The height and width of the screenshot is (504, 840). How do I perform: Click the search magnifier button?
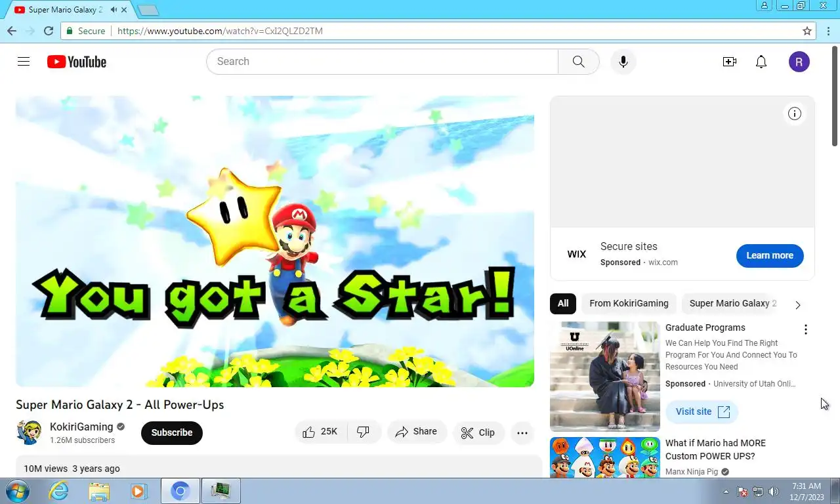point(578,62)
